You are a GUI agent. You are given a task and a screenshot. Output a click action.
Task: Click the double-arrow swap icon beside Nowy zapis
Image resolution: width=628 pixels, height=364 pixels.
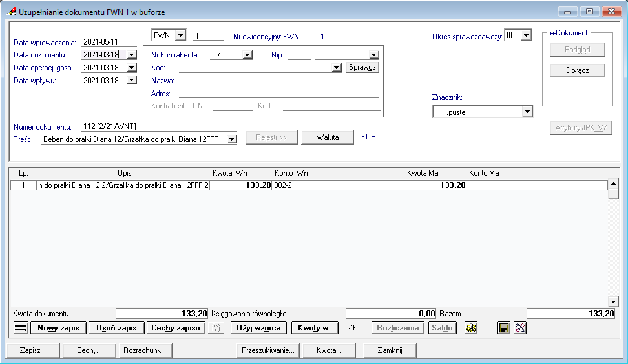point(21,328)
